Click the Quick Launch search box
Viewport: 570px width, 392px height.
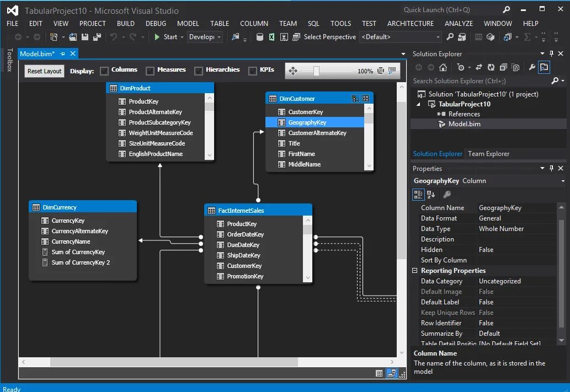pos(450,10)
